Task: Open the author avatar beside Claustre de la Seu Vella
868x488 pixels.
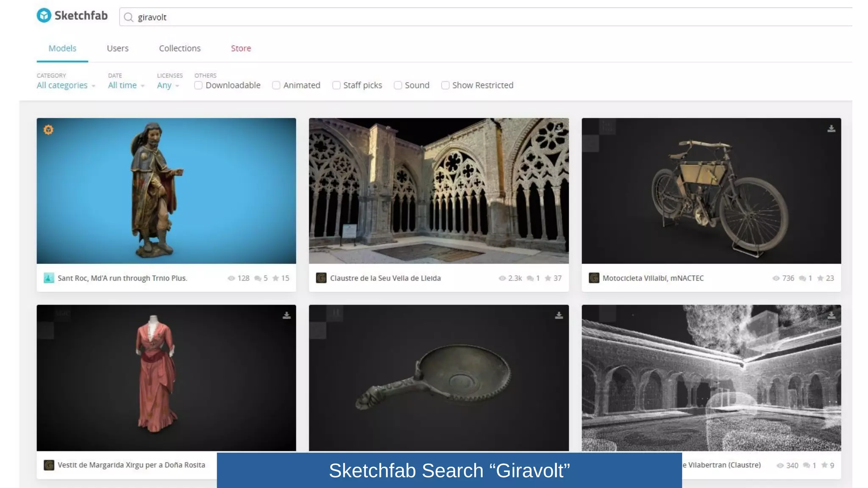Action: click(x=321, y=278)
